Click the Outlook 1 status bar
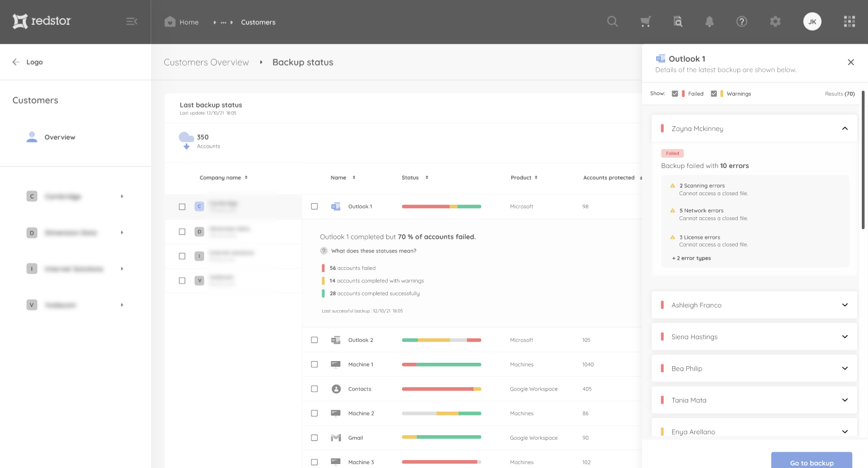Viewport: 868px width, 468px height. 441,207
